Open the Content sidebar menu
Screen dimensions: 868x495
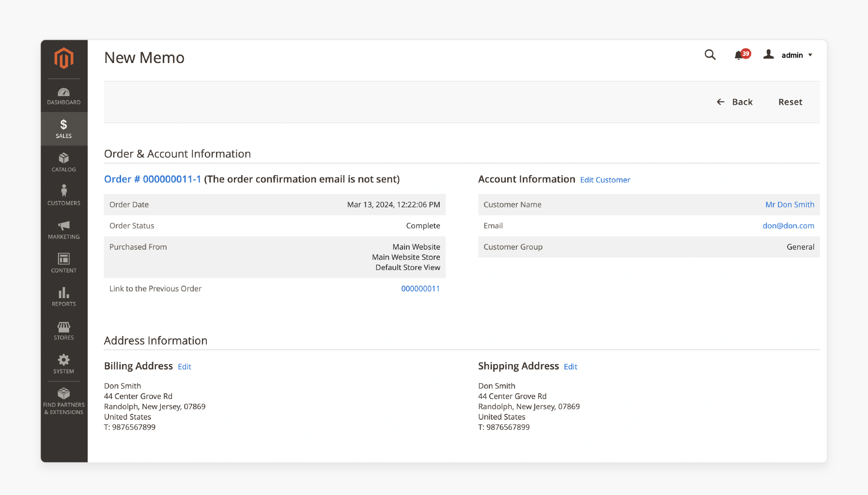pyautogui.click(x=64, y=263)
